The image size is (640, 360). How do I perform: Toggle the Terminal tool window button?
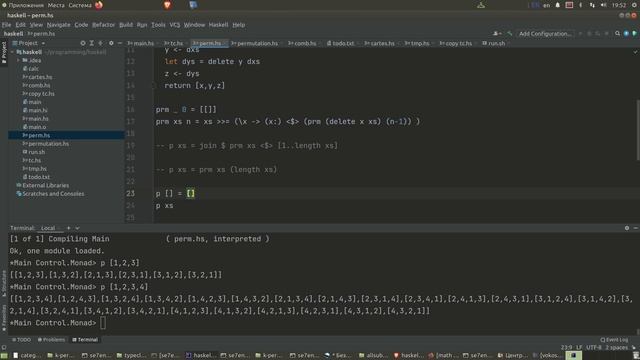pos(85,340)
